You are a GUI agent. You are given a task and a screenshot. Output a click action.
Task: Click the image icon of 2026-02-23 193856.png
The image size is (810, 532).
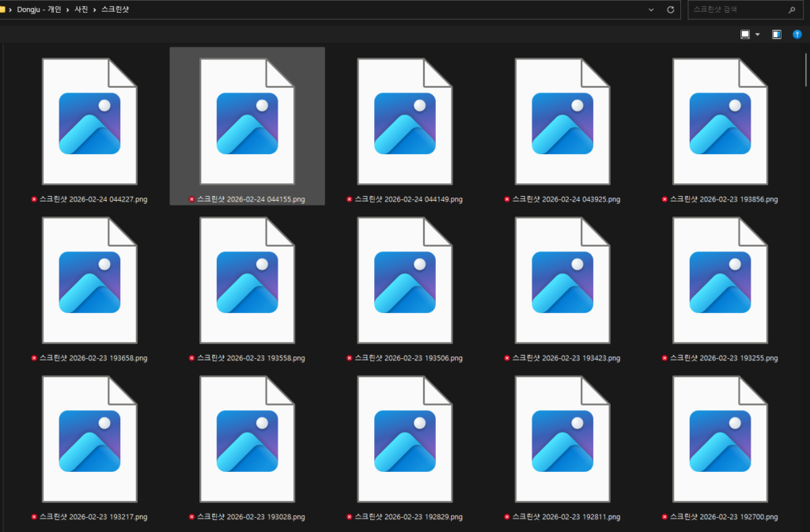point(720,123)
